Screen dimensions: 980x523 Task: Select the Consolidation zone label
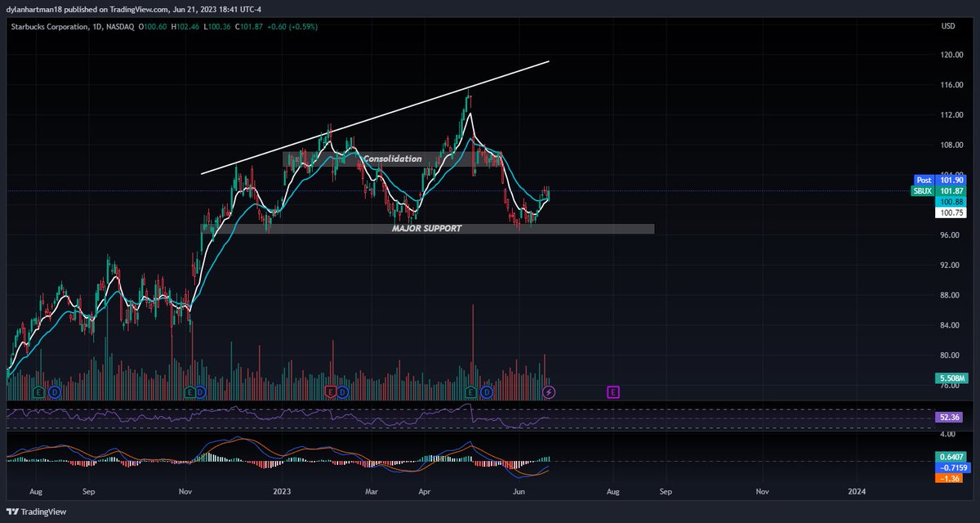393,159
